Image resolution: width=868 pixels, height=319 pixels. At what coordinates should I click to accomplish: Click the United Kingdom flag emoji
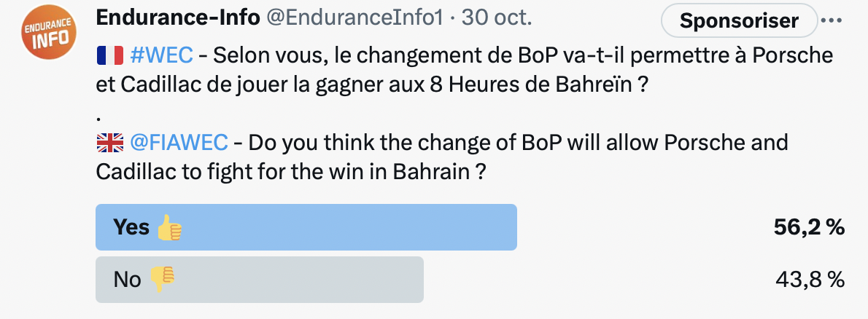click(x=109, y=143)
